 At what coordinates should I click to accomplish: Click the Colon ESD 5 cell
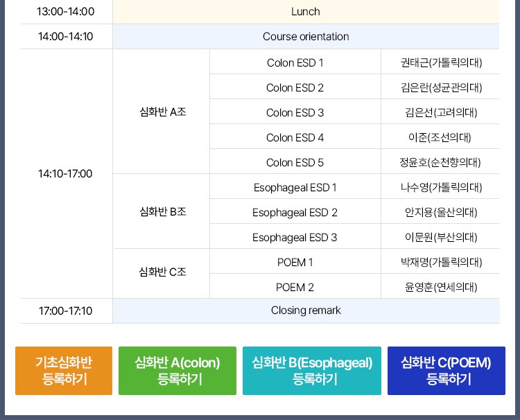[x=295, y=161]
